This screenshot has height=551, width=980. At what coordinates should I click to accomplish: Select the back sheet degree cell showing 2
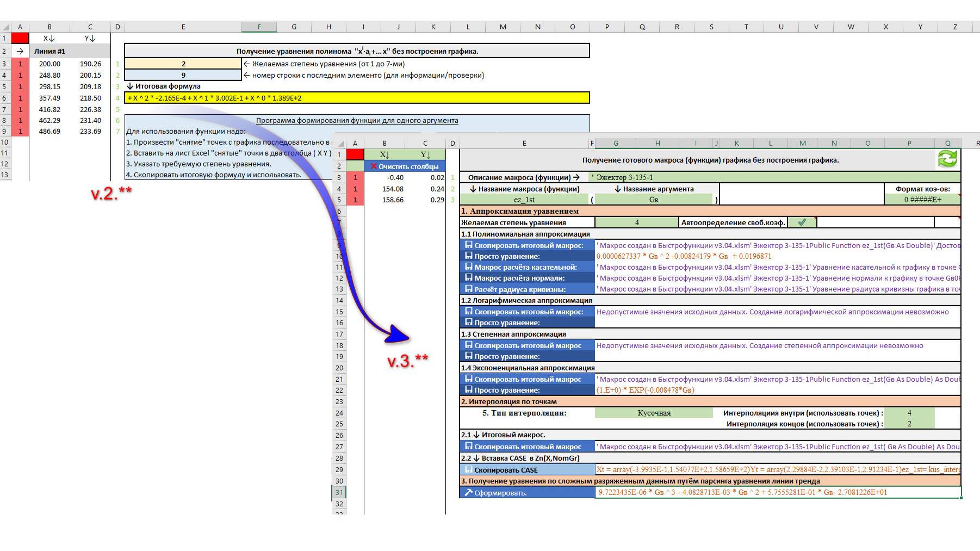point(183,64)
